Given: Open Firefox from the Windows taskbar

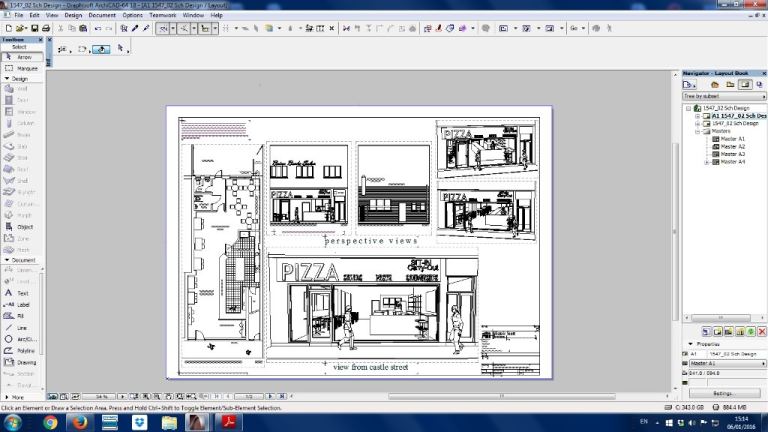Looking at the screenshot, I should click(81, 422).
